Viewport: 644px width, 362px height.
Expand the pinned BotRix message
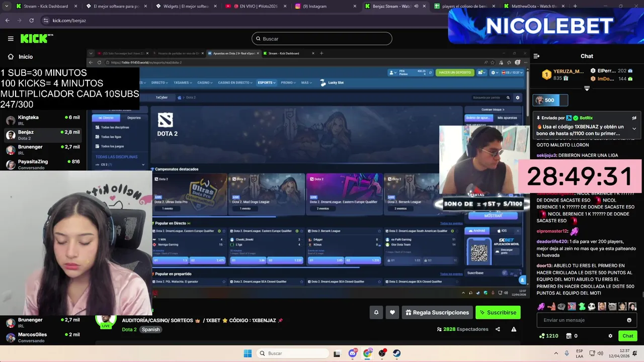(x=634, y=129)
